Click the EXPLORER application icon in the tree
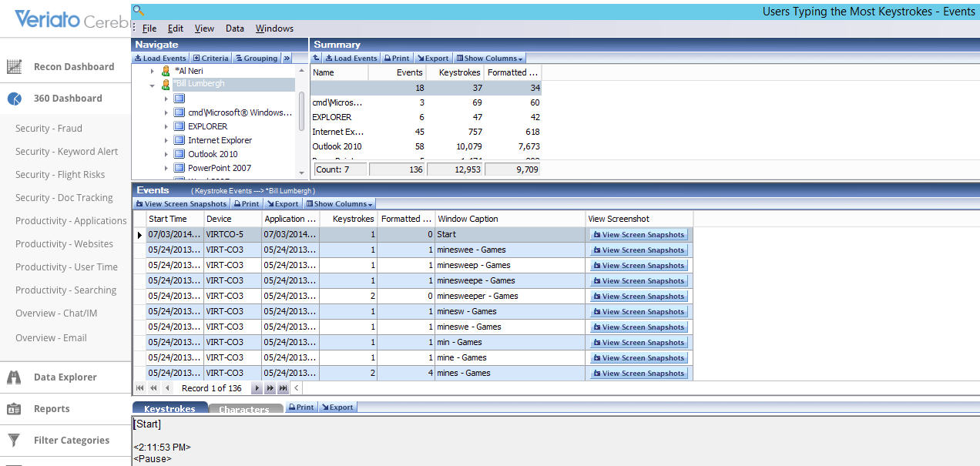This screenshot has width=980, height=466. tap(179, 126)
